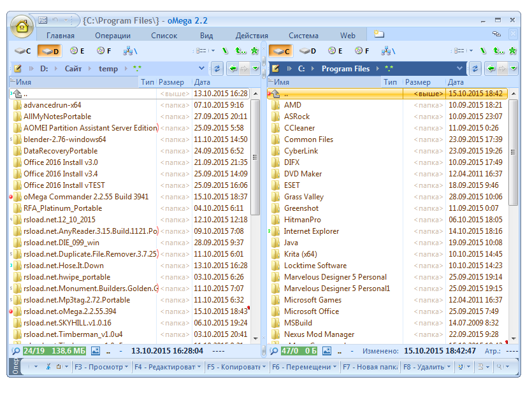Viewport: 532px width, 393px height.
Task: Sort right panel by Имя column header
Action: [324, 82]
